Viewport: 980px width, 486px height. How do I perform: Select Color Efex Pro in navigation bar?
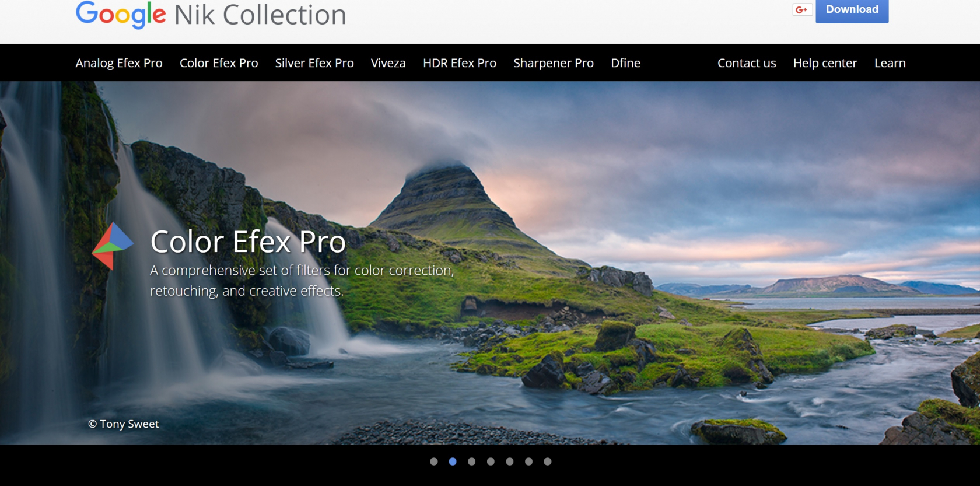click(x=219, y=63)
